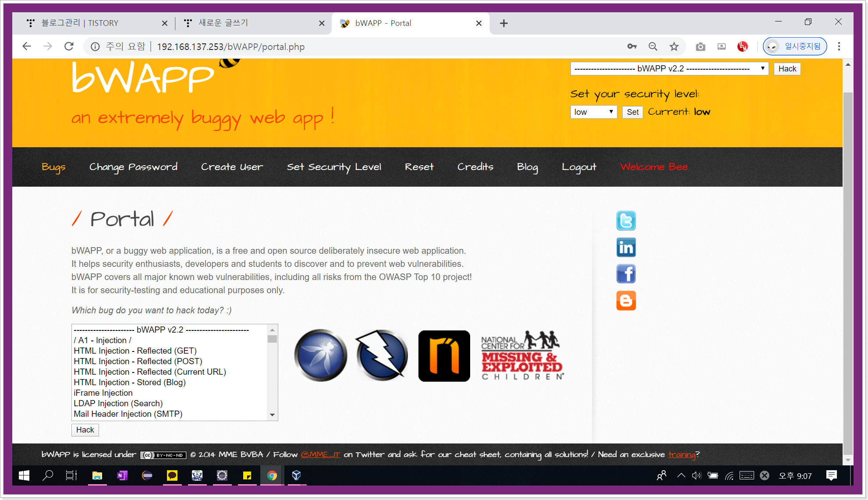The image size is (868, 500).
Task: Select HTML Injection - Reflected (GET) entry
Action: tap(135, 351)
